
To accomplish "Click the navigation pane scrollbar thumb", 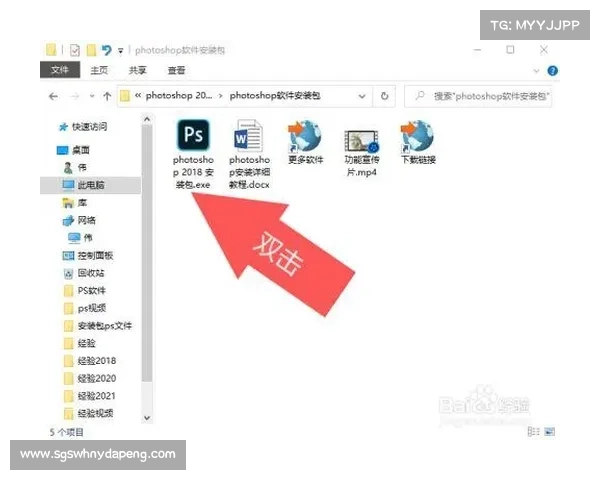I will [x=147, y=253].
